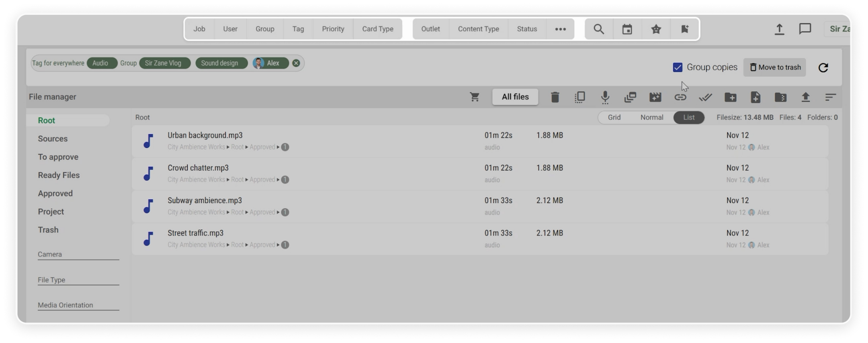
Task: Open the To approve folder
Action: point(58,157)
